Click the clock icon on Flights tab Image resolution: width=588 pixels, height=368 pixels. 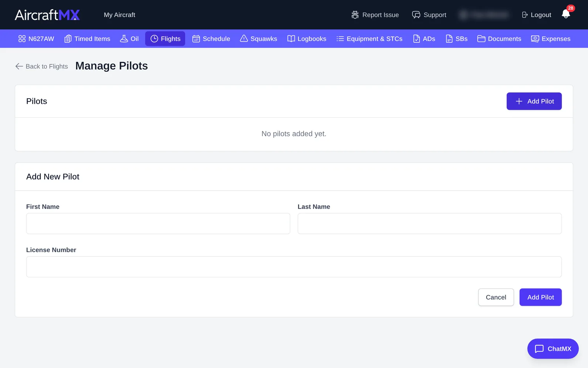(154, 39)
